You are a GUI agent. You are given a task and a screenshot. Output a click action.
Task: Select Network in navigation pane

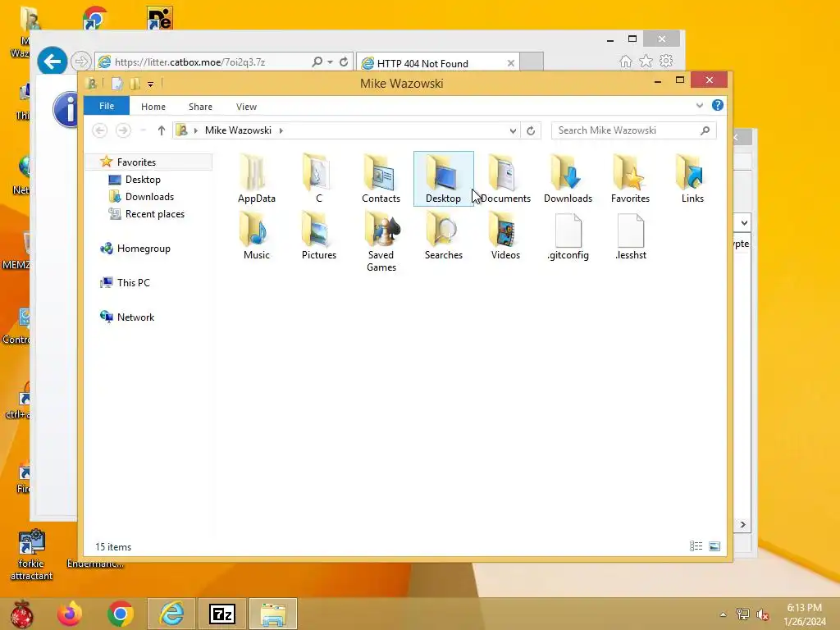(135, 317)
